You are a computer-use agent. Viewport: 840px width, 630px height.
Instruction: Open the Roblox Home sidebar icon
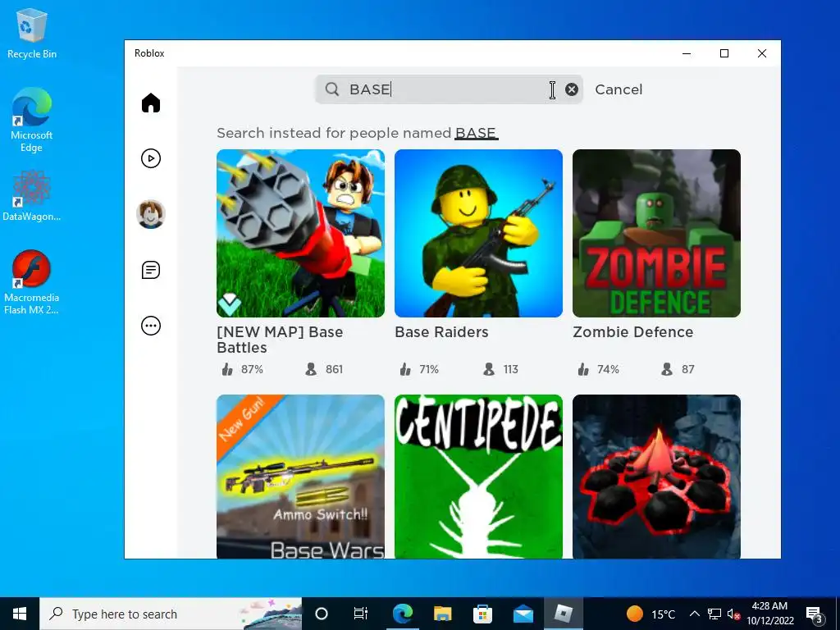pyautogui.click(x=151, y=103)
